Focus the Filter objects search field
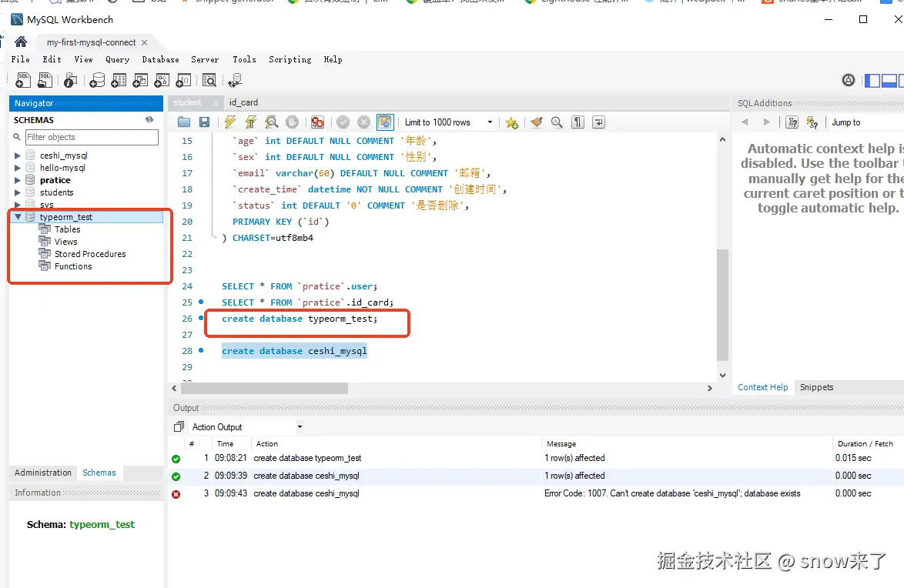 point(92,137)
